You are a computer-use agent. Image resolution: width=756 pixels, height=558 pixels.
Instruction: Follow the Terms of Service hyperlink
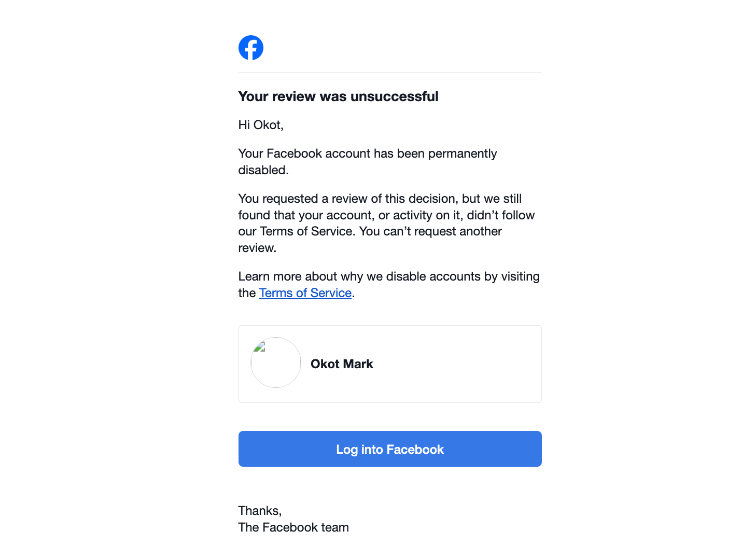coord(305,293)
